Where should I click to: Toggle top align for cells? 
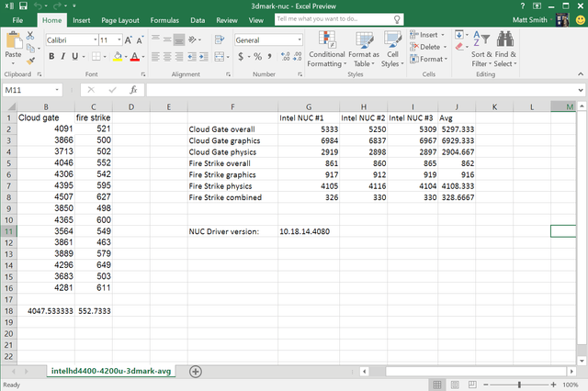(x=155, y=39)
